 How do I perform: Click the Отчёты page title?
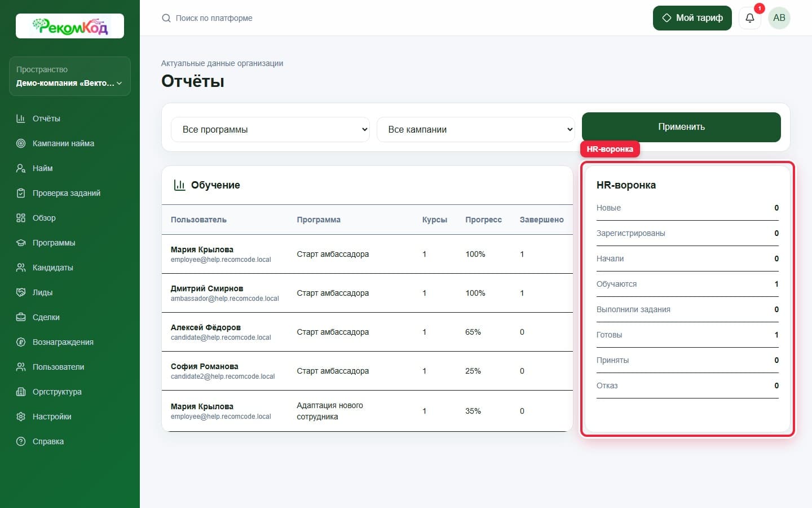[x=193, y=81]
